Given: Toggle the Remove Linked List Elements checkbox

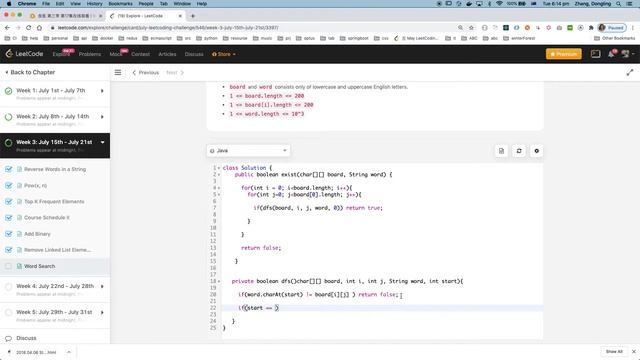Looking at the screenshot, I should pyautogui.click(x=9, y=250).
